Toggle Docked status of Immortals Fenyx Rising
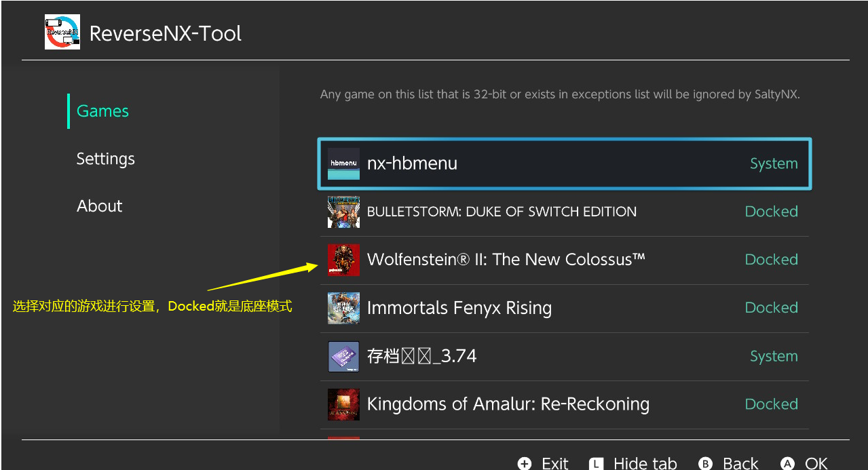Viewport: 868px width, 470px height. tap(771, 308)
